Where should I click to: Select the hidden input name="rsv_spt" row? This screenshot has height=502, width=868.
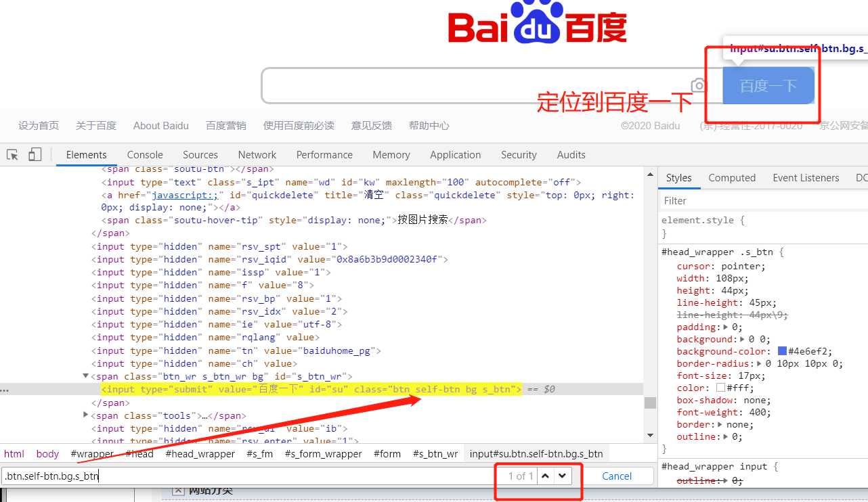[x=219, y=246]
